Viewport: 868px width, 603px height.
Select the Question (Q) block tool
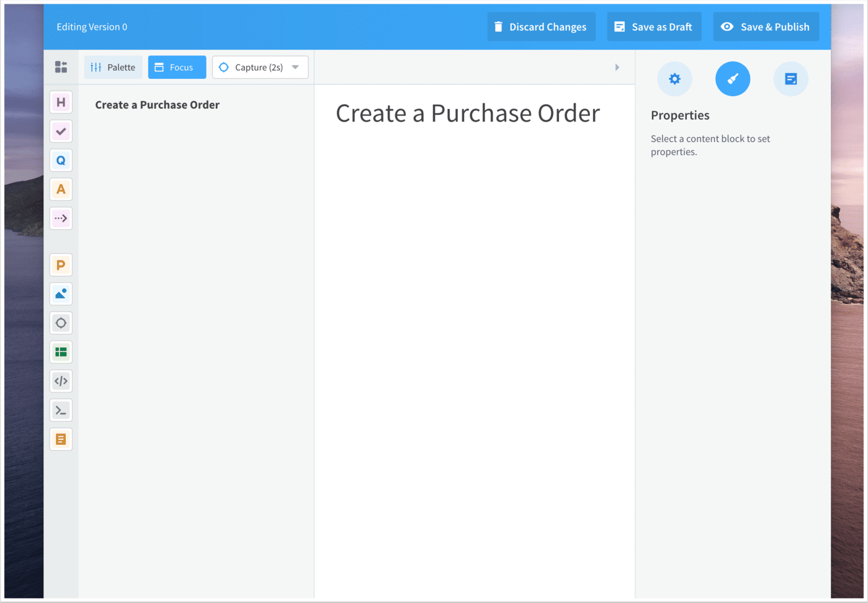coord(61,161)
